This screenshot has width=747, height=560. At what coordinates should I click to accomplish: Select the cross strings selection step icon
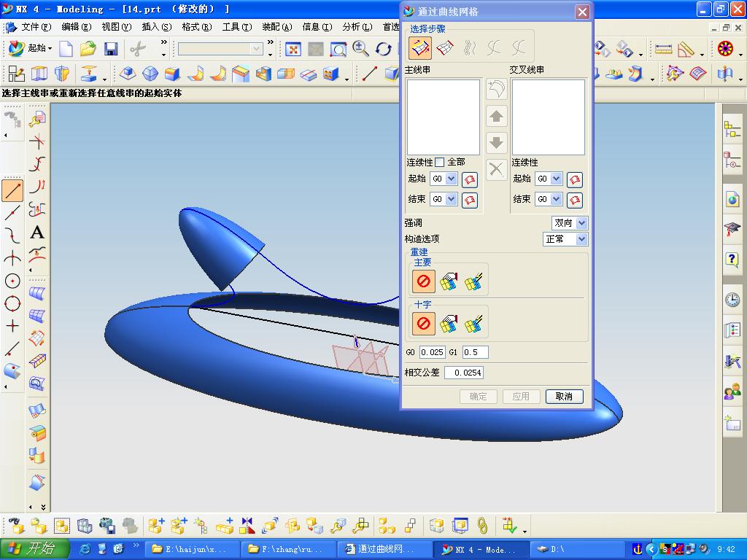445,47
